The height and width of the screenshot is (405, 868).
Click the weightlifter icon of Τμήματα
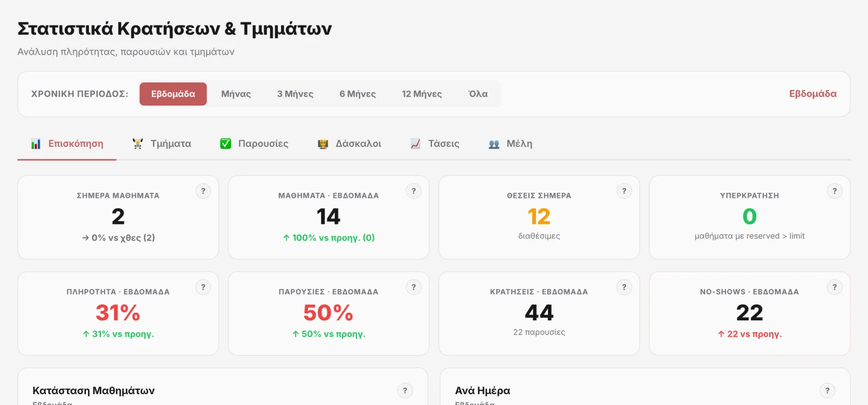(x=138, y=144)
